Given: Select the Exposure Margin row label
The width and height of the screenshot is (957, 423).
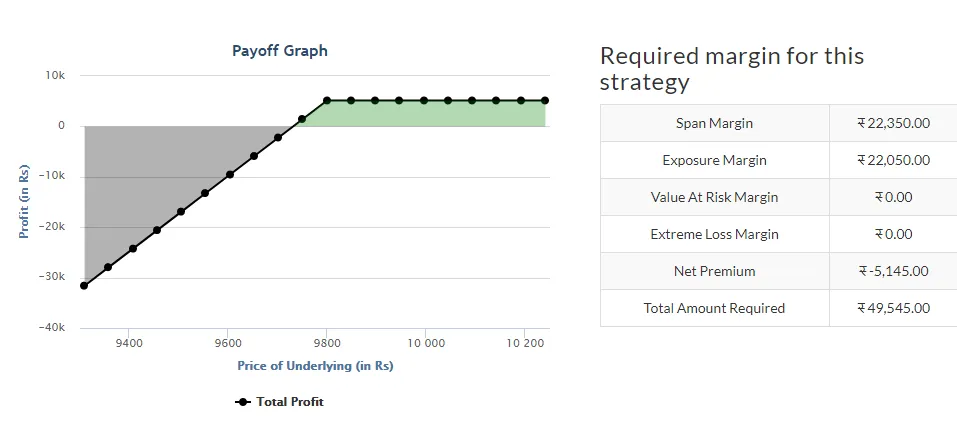Looking at the screenshot, I should [714, 160].
